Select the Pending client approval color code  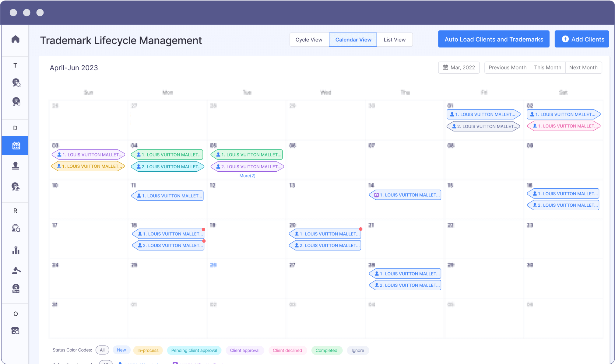coord(194,350)
